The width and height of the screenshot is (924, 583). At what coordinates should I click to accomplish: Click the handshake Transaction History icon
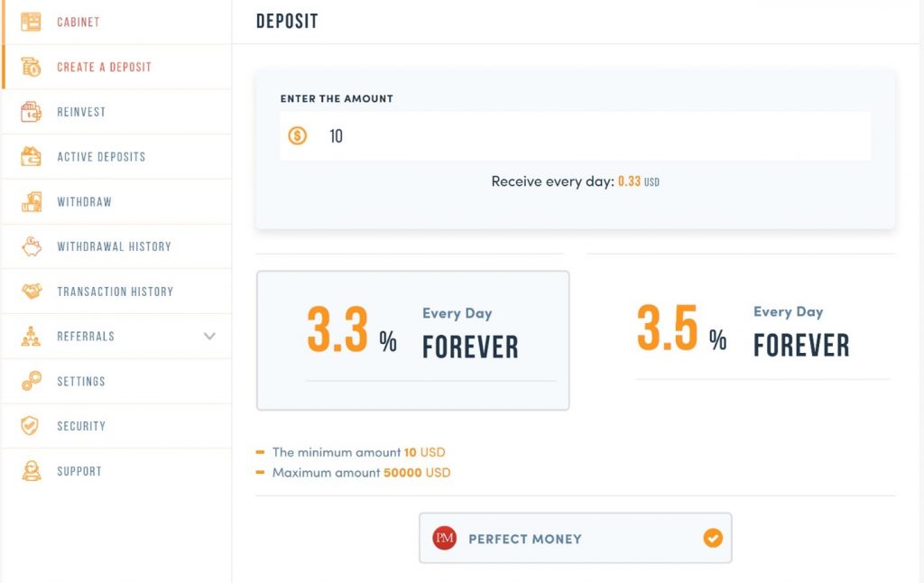[x=32, y=291]
